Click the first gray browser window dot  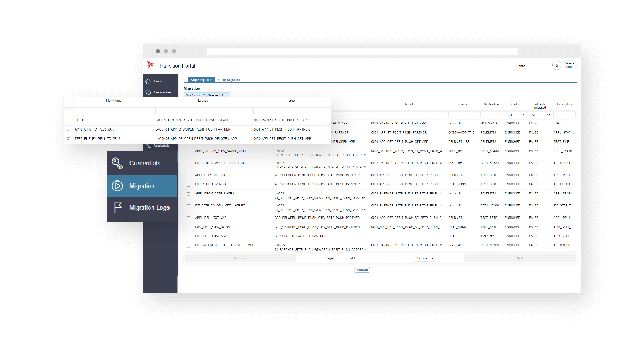[x=158, y=51]
